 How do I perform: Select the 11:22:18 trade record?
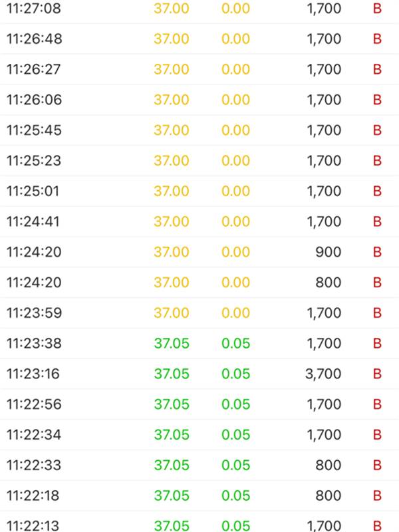point(199,495)
